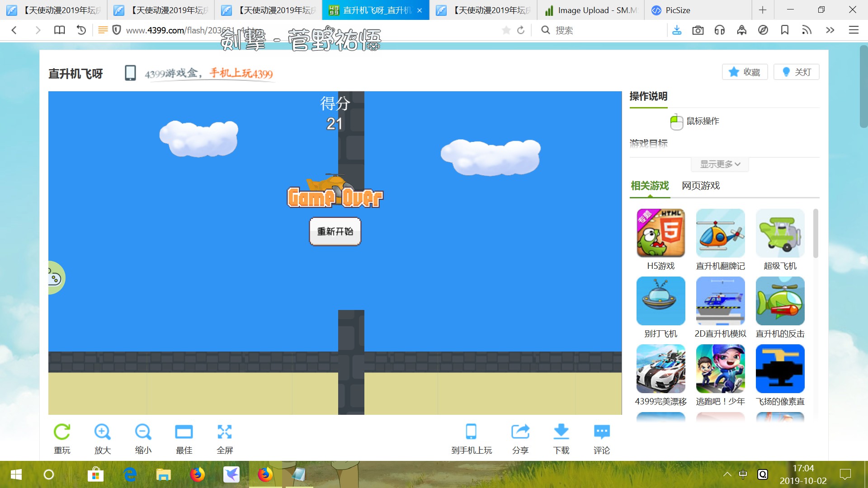The image size is (868, 488).
Task: Open the 手机上玩4399 game box link
Action: tap(241, 73)
